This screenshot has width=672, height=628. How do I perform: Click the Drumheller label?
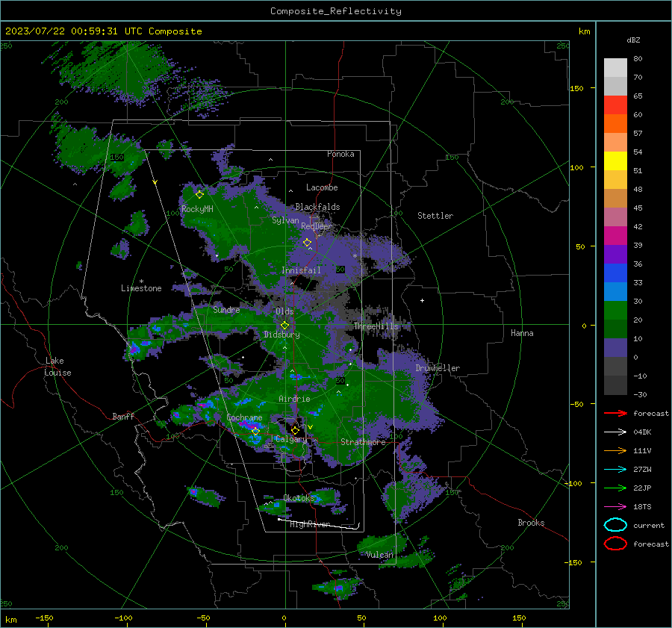(x=438, y=368)
